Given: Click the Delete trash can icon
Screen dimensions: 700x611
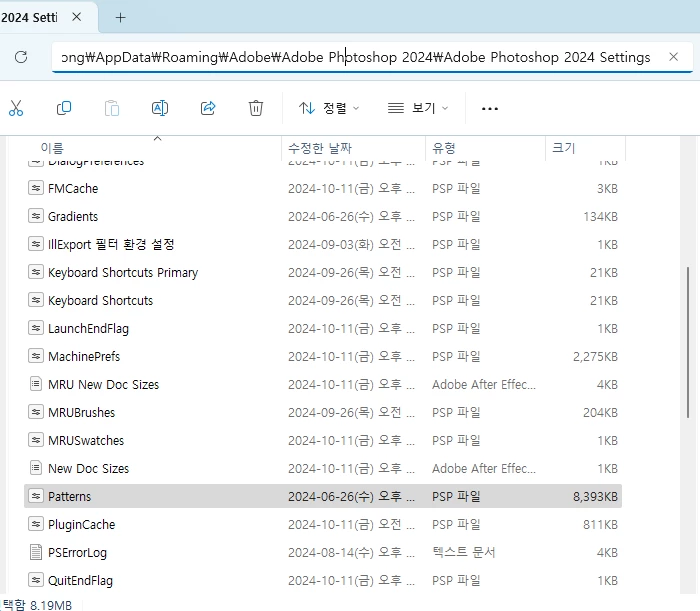Looking at the screenshot, I should 256,108.
